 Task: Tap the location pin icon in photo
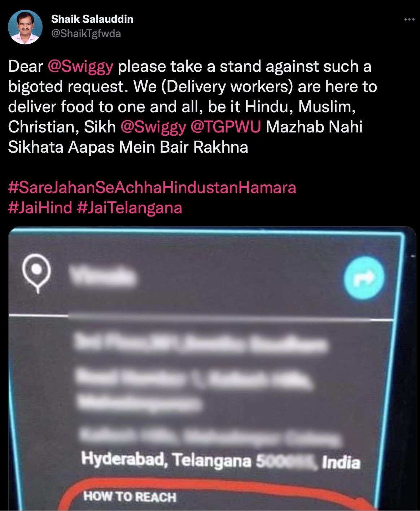36,273
